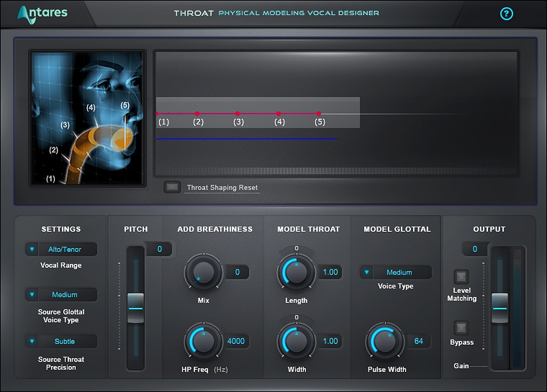Screen dimensions: 547x392
Task: Toggle the Level Matching button
Action: click(461, 277)
